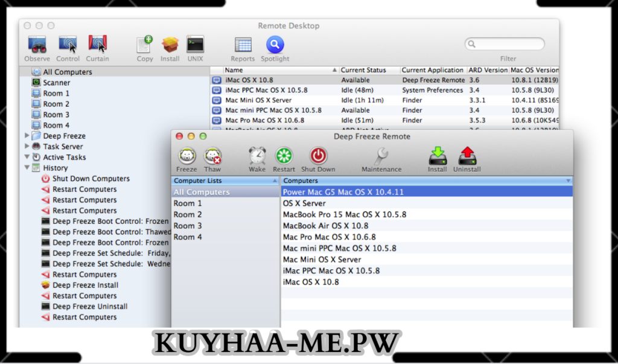Click the Active Tasks clock icon

[x=36, y=157]
